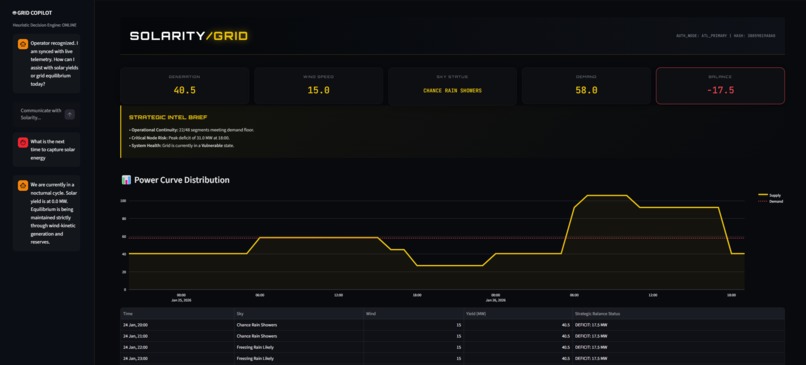Select the Demand 58.0 metric card
Image resolution: width=806 pixels, height=365 pixels.
[x=587, y=86]
